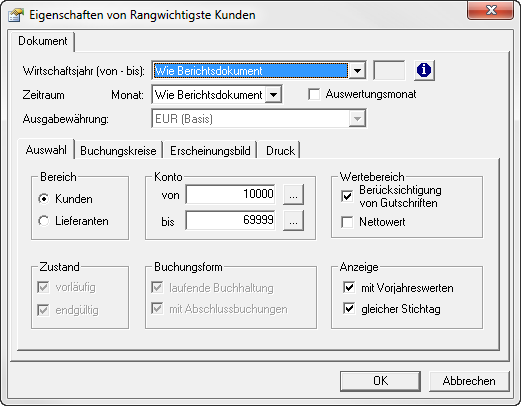The image size is (521, 406).
Task: Open the Wirtschaftsjahr dropdown arrow
Action: [357, 71]
